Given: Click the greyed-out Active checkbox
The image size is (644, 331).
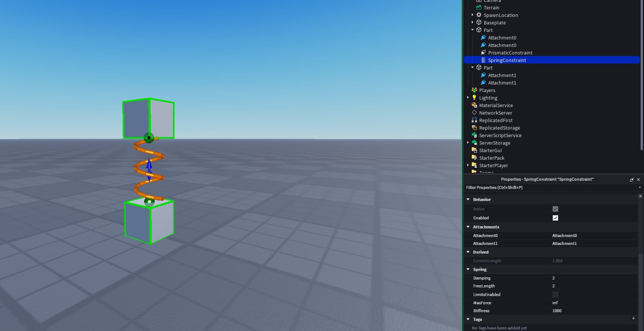Looking at the screenshot, I should point(555,209).
